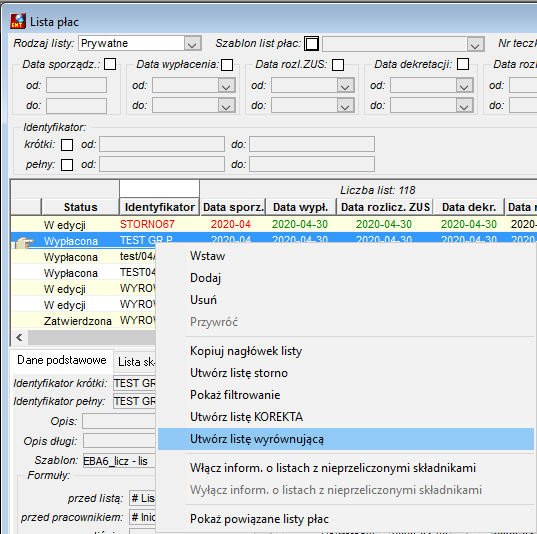Viewport: 537px width, 534px height.
Task: Choose Wstaw from the context menu
Action: (x=346, y=256)
